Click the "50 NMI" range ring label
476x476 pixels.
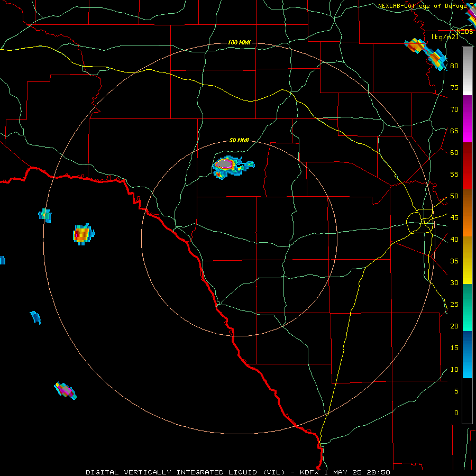click(239, 140)
